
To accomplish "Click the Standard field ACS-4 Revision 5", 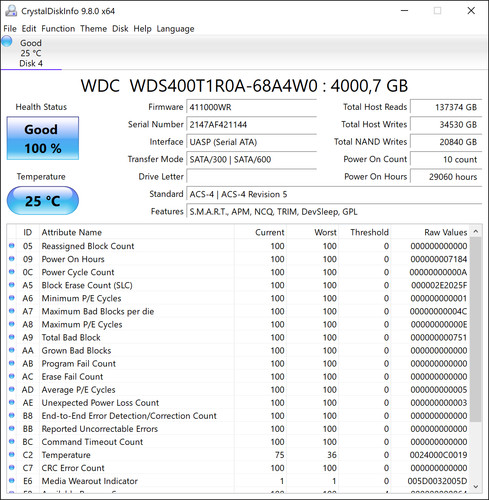I will (x=334, y=194).
